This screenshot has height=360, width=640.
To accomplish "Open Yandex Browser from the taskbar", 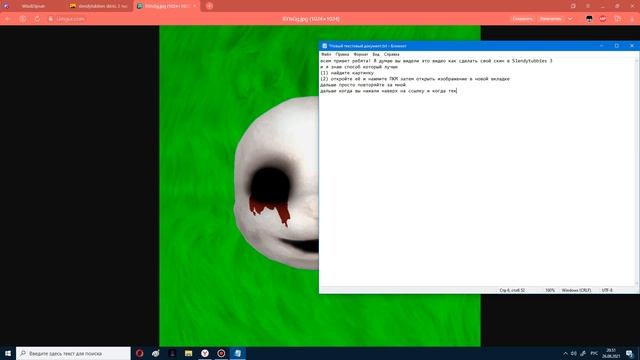I will (205, 353).
